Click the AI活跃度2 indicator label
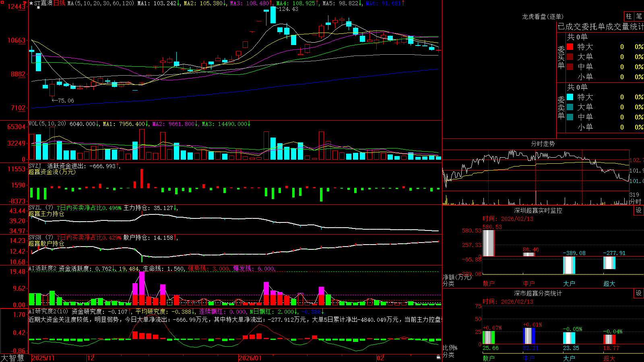The width and height of the screenshot is (644, 362). [x=43, y=268]
